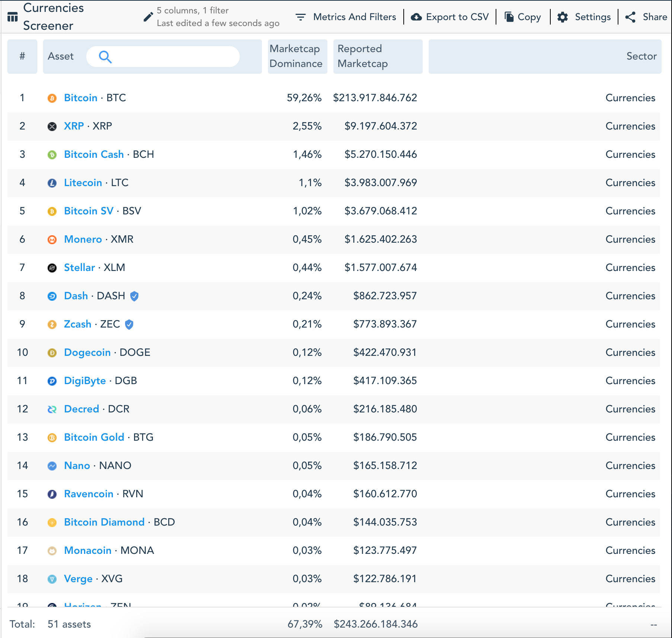
Task: Click the verified shield badge next to ZEC
Action: pyautogui.click(x=129, y=324)
